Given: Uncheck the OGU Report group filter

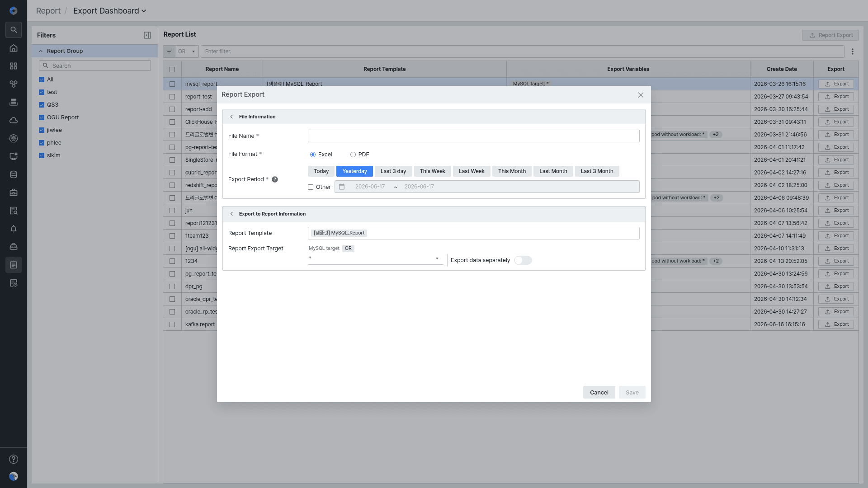Looking at the screenshot, I should [42, 117].
